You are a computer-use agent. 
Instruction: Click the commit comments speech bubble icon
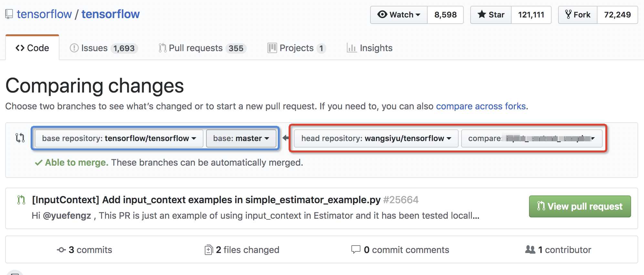point(356,250)
